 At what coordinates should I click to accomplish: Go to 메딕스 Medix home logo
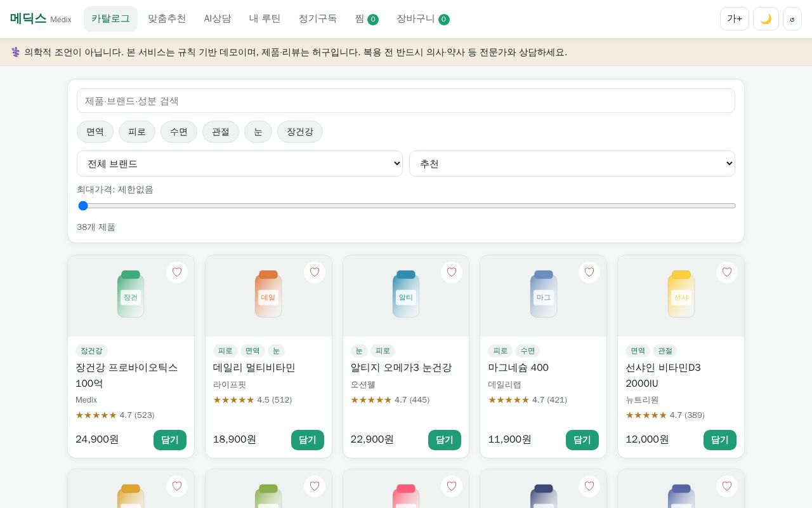[41, 19]
